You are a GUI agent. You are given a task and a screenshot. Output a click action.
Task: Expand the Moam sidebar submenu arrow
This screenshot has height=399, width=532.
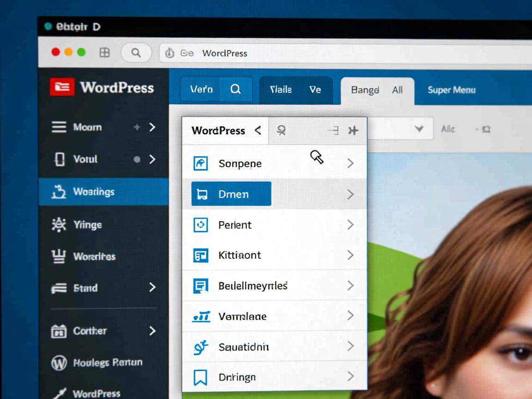(152, 127)
